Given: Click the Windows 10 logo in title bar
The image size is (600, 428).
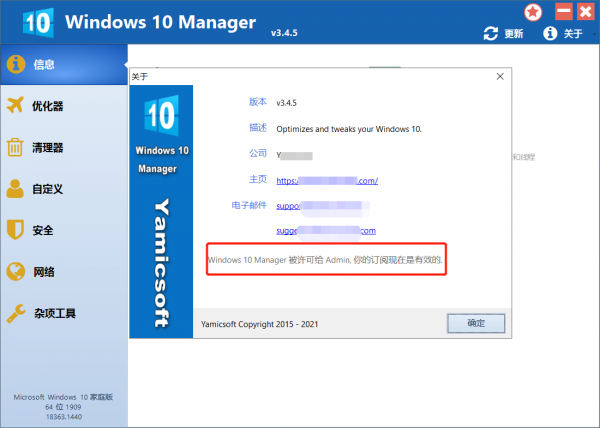Looking at the screenshot, I should tap(38, 23).
